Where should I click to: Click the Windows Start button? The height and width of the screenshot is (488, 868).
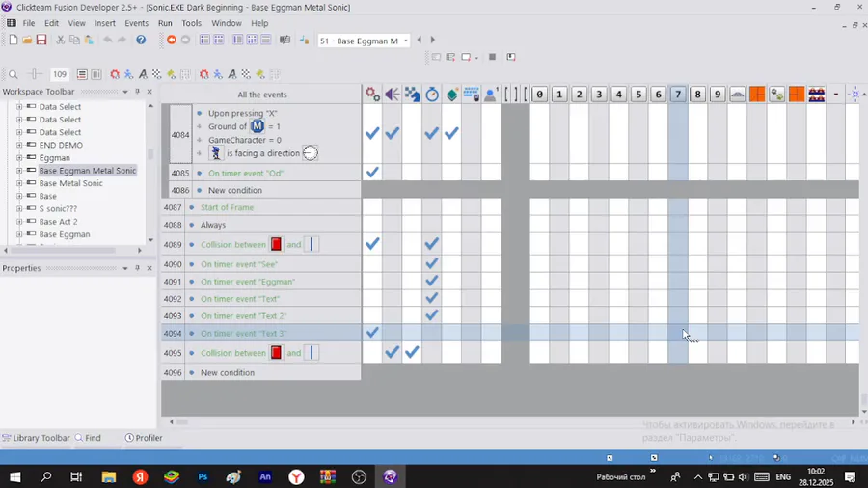click(x=14, y=476)
